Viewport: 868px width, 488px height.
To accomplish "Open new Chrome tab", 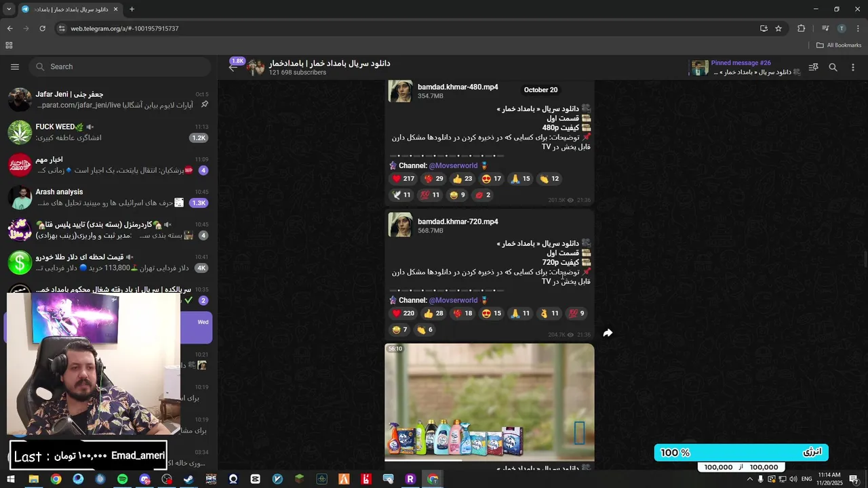I will click(132, 9).
